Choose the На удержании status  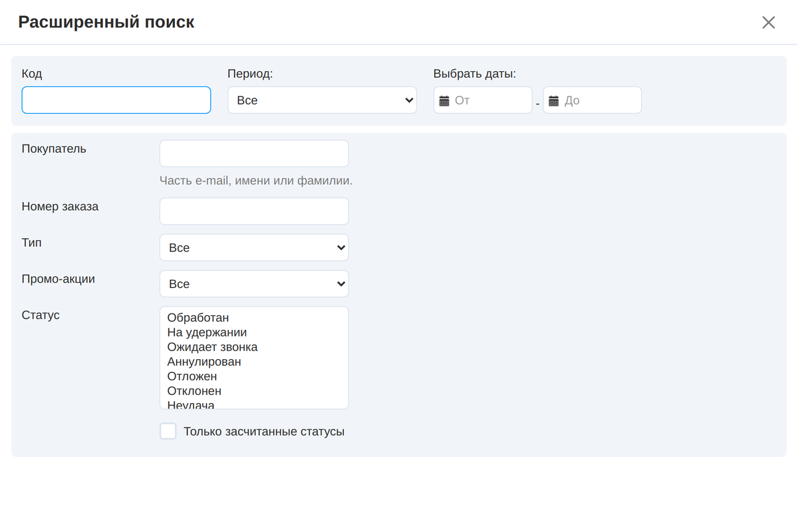tap(254, 332)
